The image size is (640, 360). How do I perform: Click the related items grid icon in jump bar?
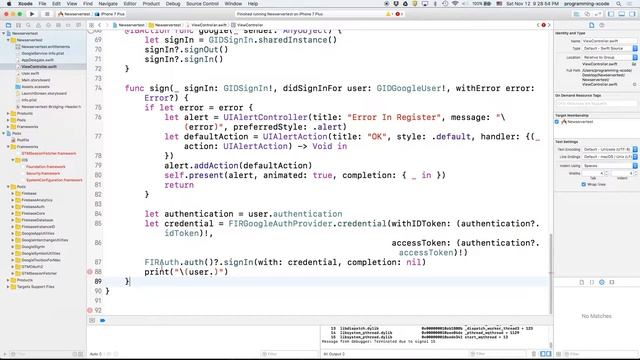[91, 25]
